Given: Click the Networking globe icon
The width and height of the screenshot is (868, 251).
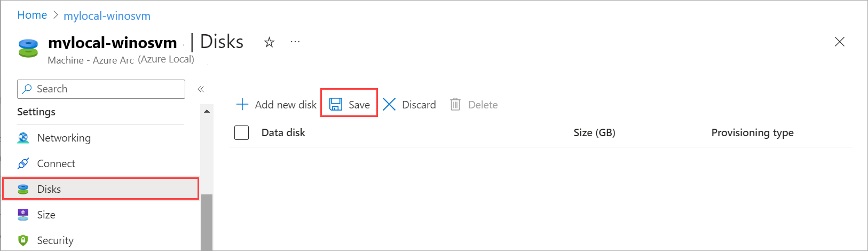Looking at the screenshot, I should [23, 138].
